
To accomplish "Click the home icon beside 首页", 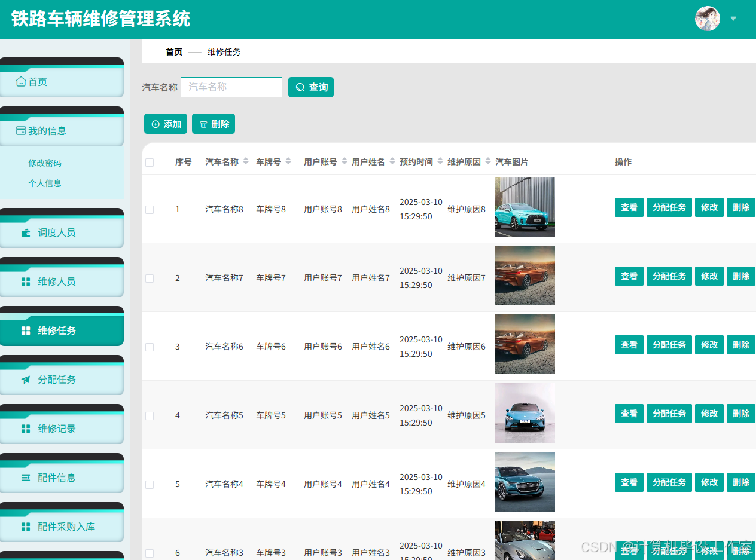I will tap(21, 82).
